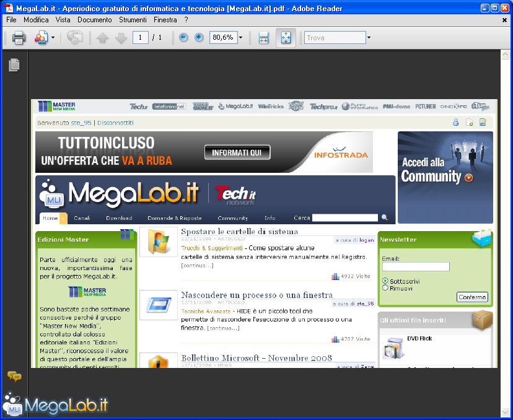
Task: Click the scrollbar up arrow
Action: pos(505,55)
